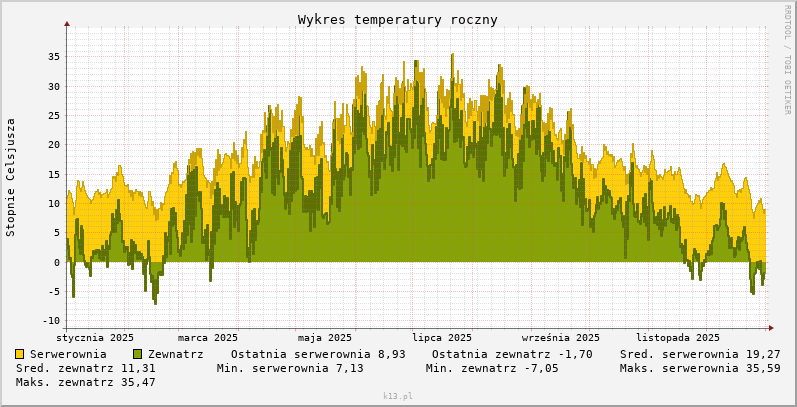Click the red arrow ending the X axis
797x407 pixels.
[x=770, y=327]
